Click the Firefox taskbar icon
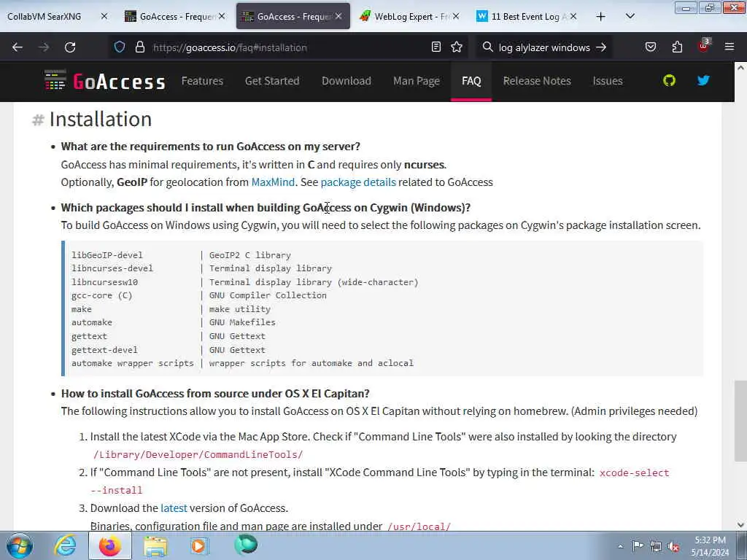The height and width of the screenshot is (560, 747). pyautogui.click(x=110, y=545)
